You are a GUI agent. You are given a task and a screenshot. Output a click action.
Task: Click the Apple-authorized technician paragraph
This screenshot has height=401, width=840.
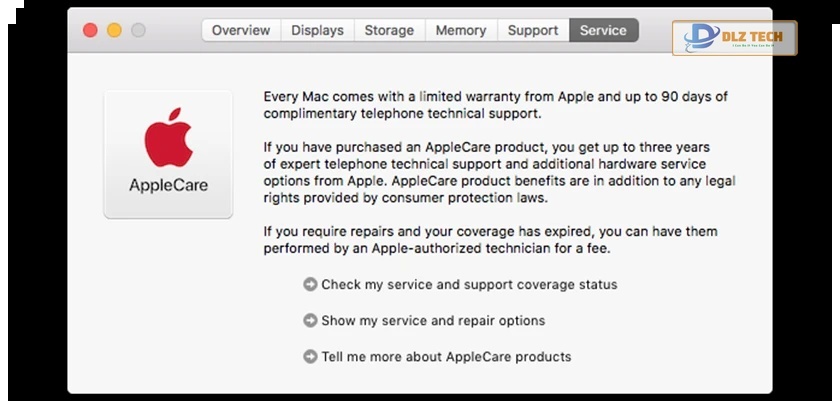point(490,239)
